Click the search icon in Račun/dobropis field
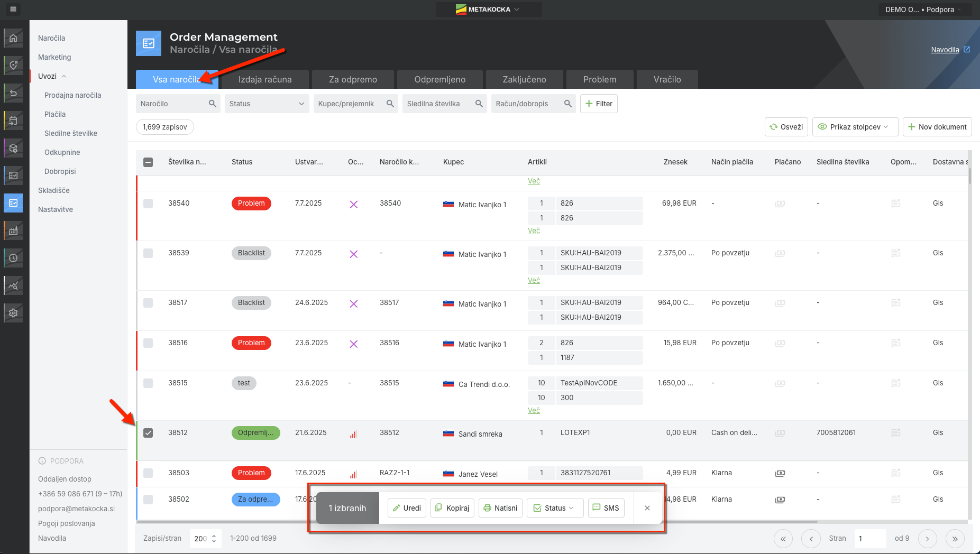The width and height of the screenshot is (980, 554). 567,104
